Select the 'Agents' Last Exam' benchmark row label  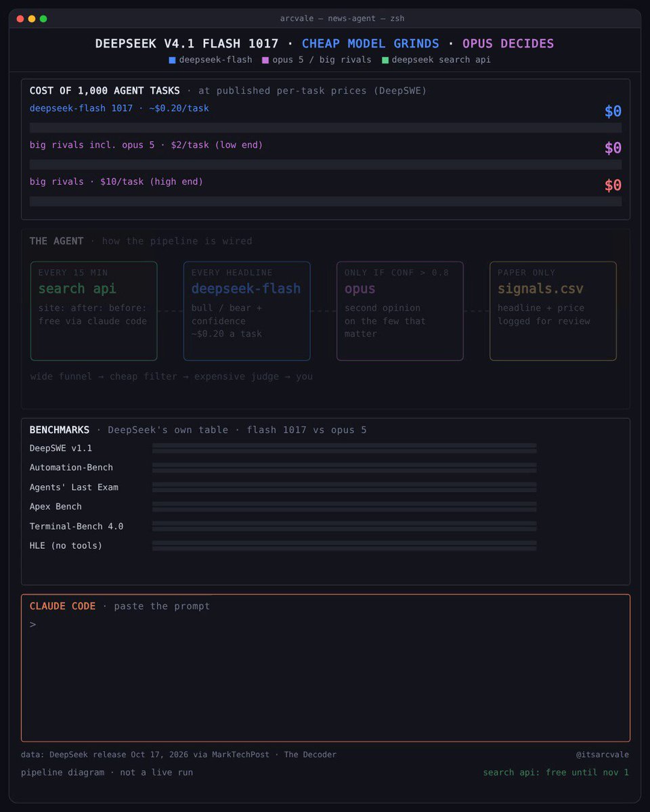tap(74, 487)
